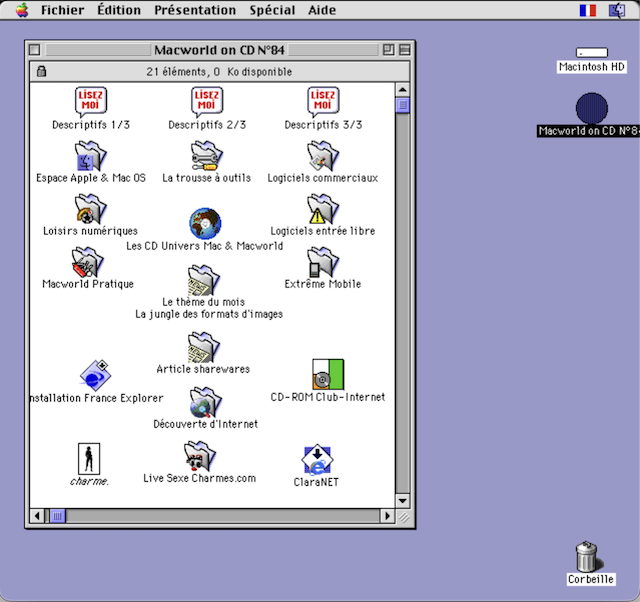The height and width of the screenshot is (602, 640).
Task: Open the Présentation menu
Action: pos(195,10)
